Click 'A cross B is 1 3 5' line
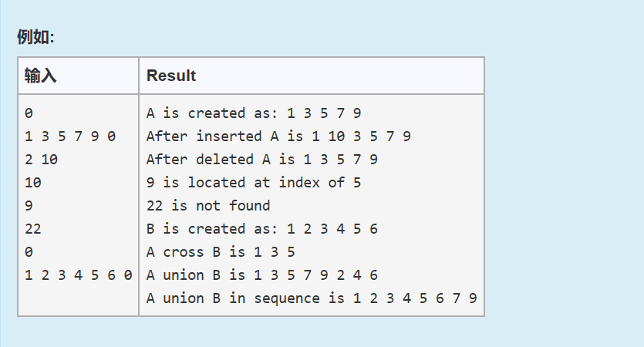The height and width of the screenshot is (347, 644). point(221,252)
